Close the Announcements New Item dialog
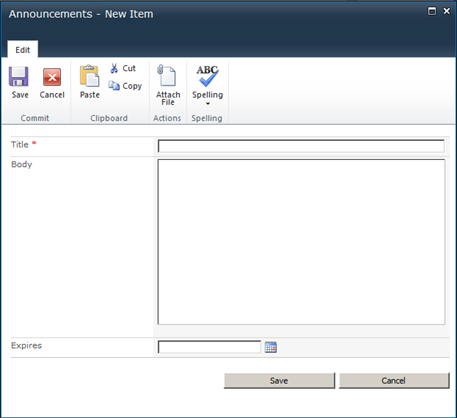Viewport: 457px width, 418px height. 447,11
